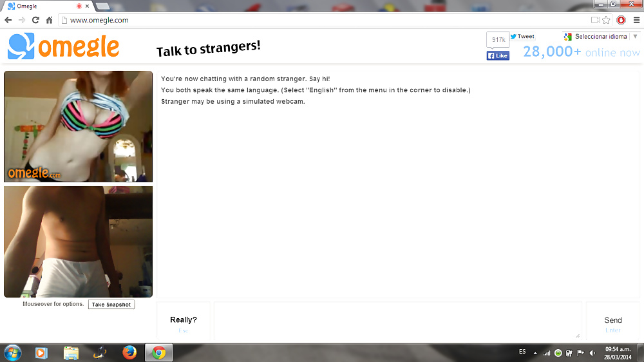Viewport: 644px width, 362px height.
Task: Open the ES input language selector
Action: [x=522, y=352]
